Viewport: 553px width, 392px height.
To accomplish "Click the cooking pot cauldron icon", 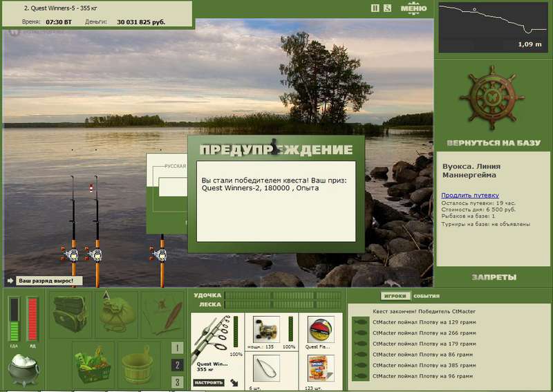I will 24,369.
